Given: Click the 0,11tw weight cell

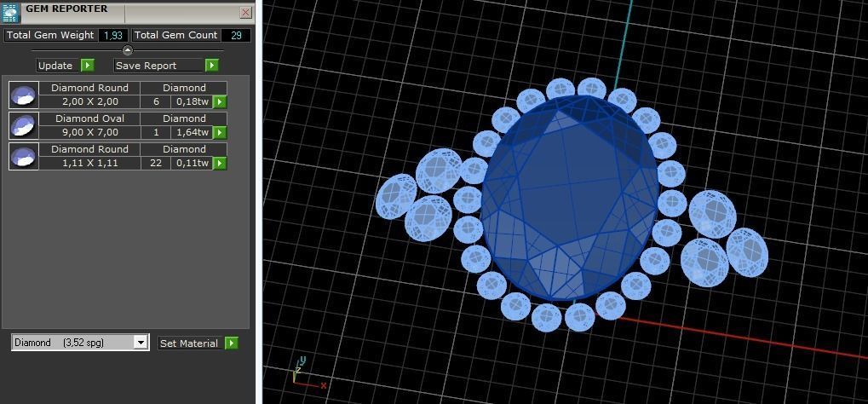Looking at the screenshot, I should [x=193, y=163].
